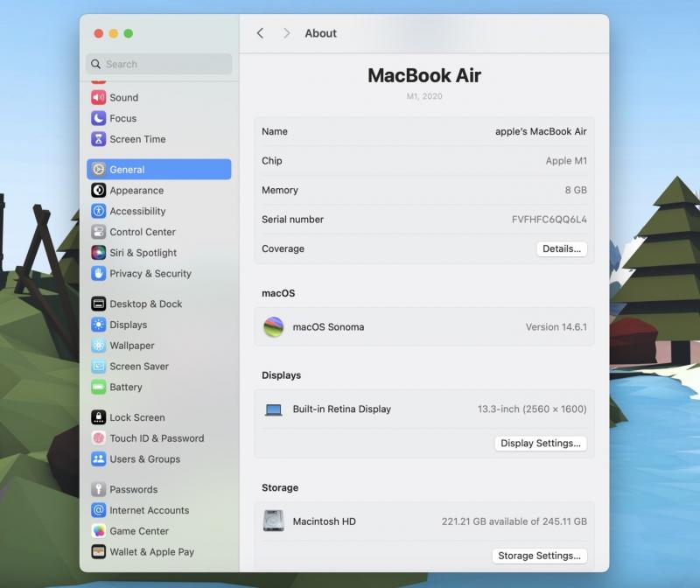Click Touch ID & Password fingerprint icon
This screenshot has height=588, width=700.
point(99,438)
